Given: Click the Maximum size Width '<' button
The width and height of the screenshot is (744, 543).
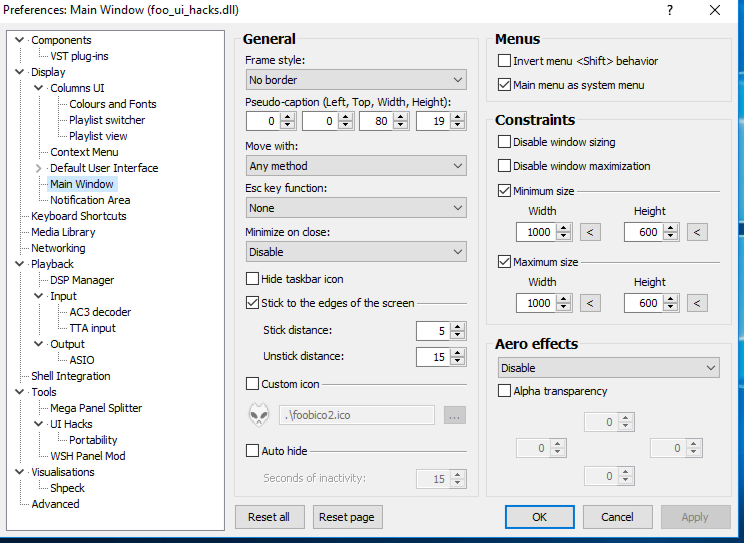Looking at the screenshot, I should (591, 303).
